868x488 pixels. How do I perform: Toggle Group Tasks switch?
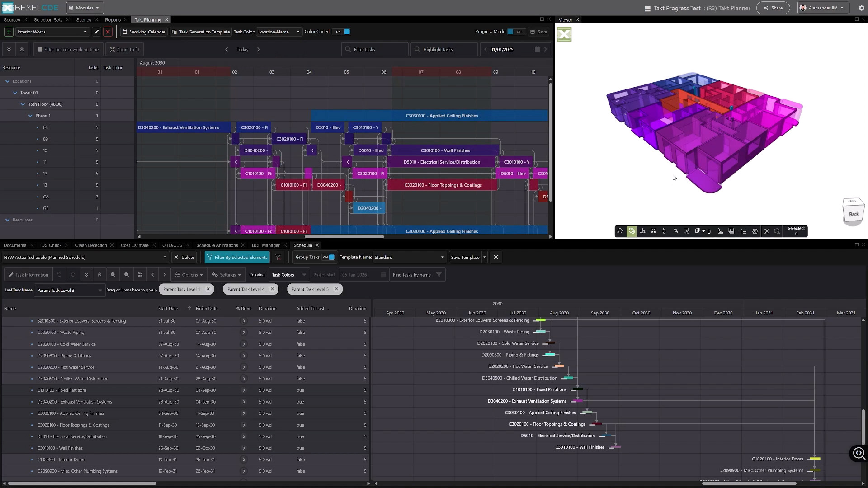point(330,257)
